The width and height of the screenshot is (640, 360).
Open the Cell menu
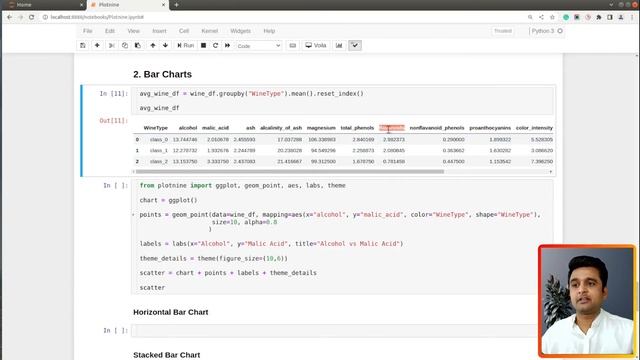pyautogui.click(x=184, y=31)
